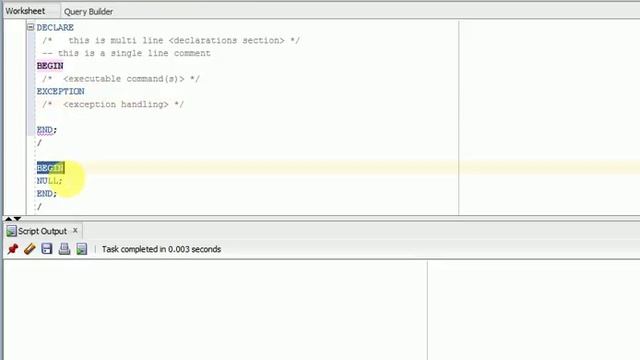Screen dimensions: 640x360
Task: Click the END; line after NULL;
Action: click(x=47, y=193)
